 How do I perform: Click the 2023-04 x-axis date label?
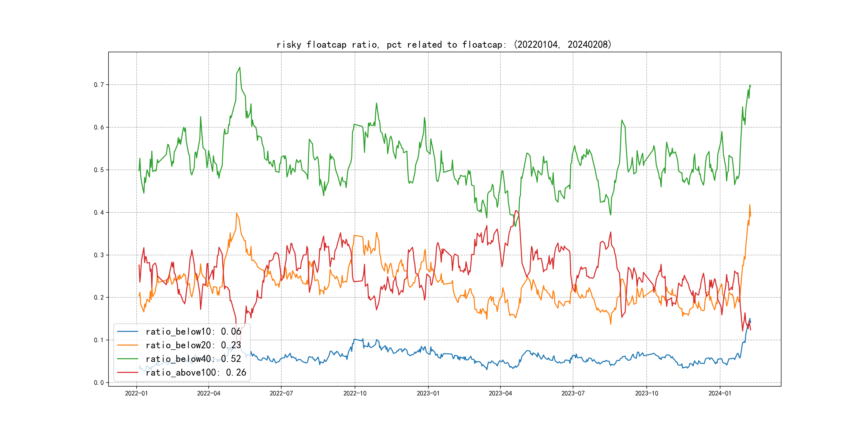(500, 393)
